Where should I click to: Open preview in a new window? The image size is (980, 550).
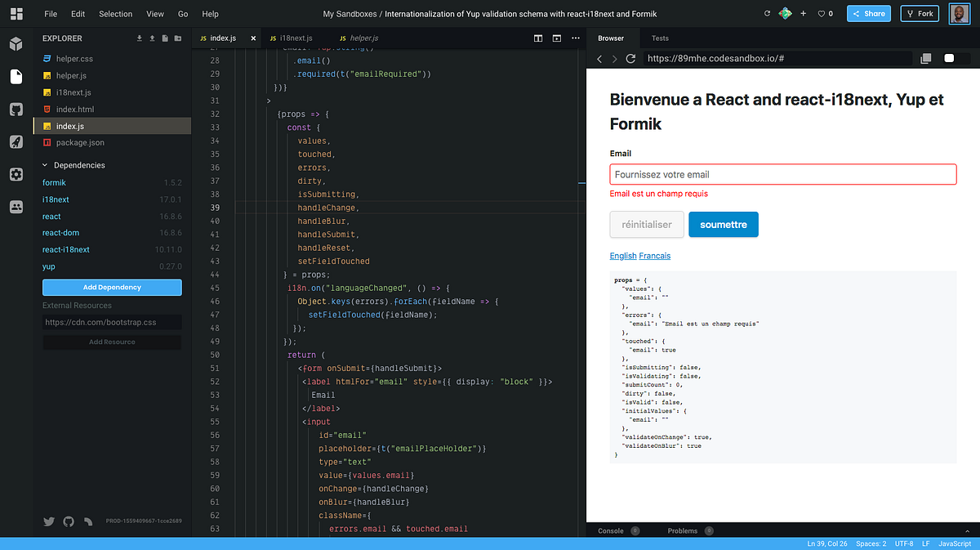click(925, 58)
